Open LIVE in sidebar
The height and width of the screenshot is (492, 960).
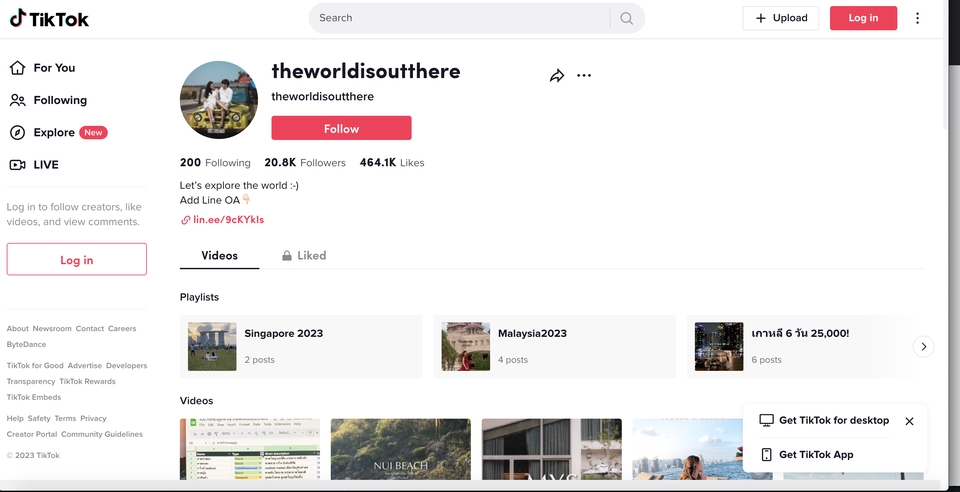(x=46, y=165)
